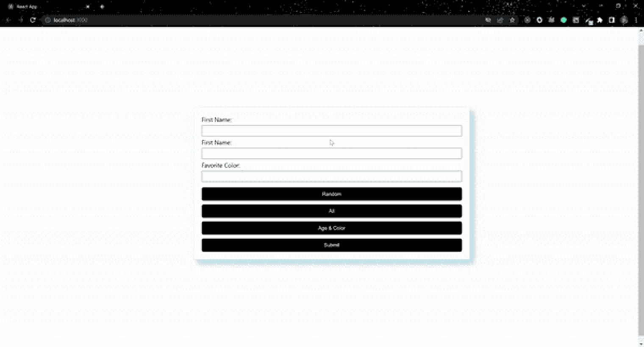
Task: Click the eye-slash icon in address bar
Action: [x=488, y=20]
